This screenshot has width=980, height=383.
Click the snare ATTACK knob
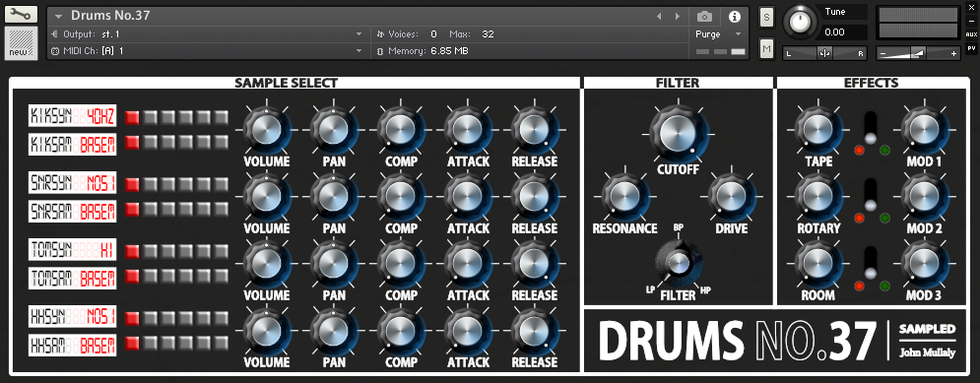point(468,196)
